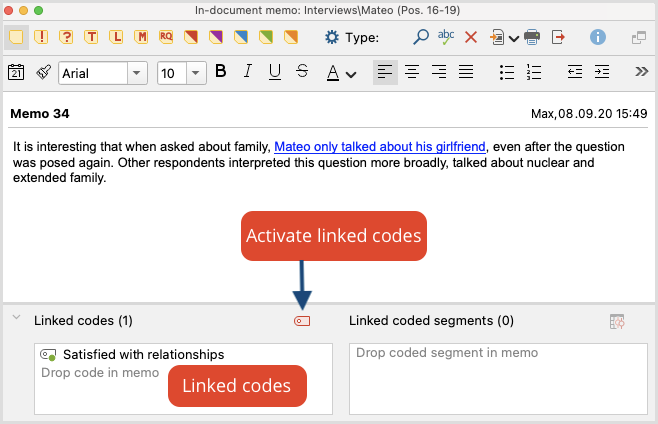Align text right
This screenshot has height=424, width=658.
[x=439, y=72]
